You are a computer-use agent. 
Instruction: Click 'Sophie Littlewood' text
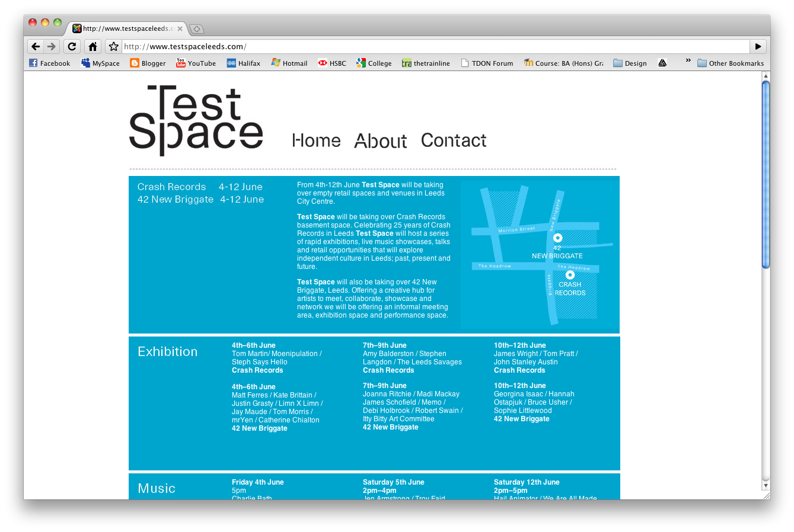point(523,411)
